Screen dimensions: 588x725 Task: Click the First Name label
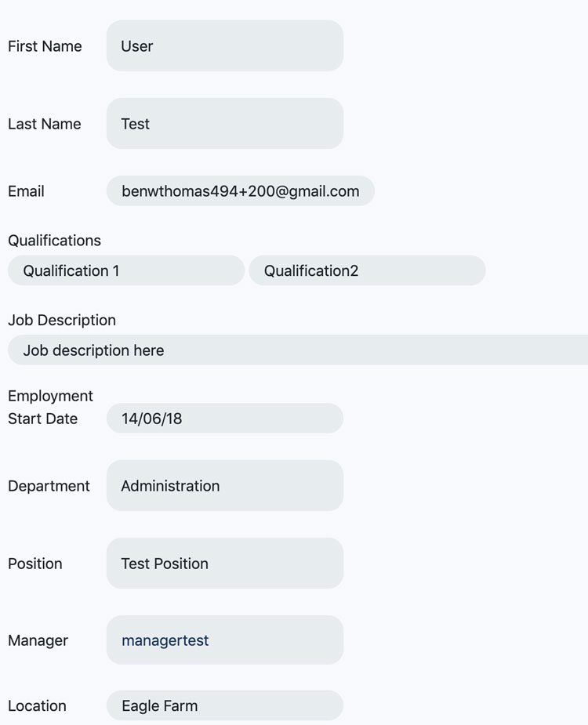(x=45, y=46)
